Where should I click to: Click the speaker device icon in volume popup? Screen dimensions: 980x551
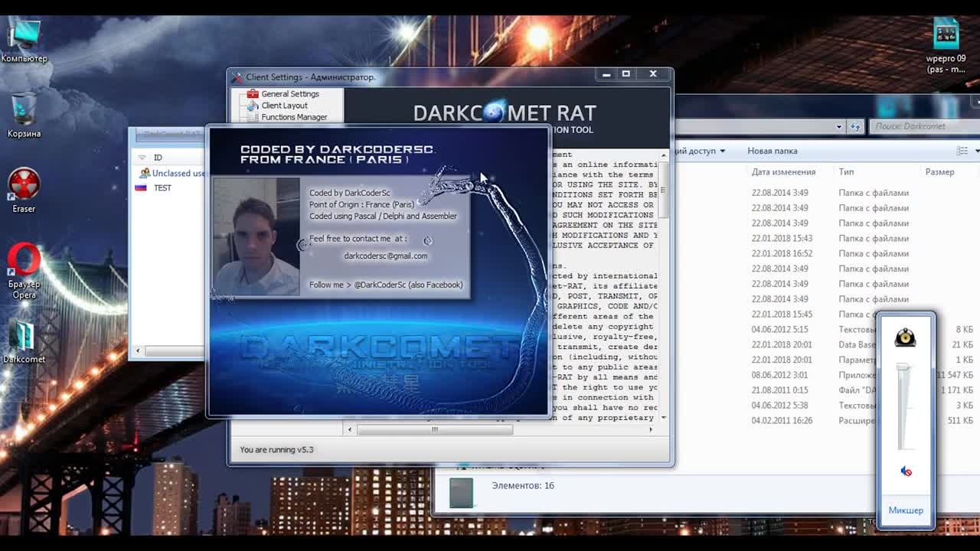click(x=906, y=337)
